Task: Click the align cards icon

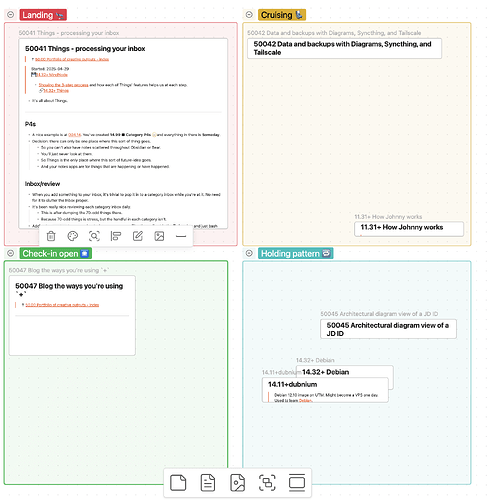Action: point(116,236)
